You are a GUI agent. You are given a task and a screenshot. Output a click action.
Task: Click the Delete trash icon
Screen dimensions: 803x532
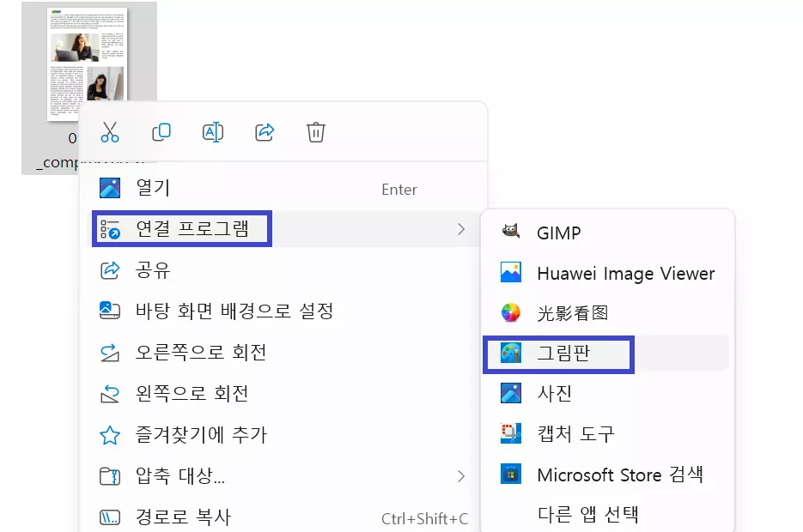click(x=315, y=131)
